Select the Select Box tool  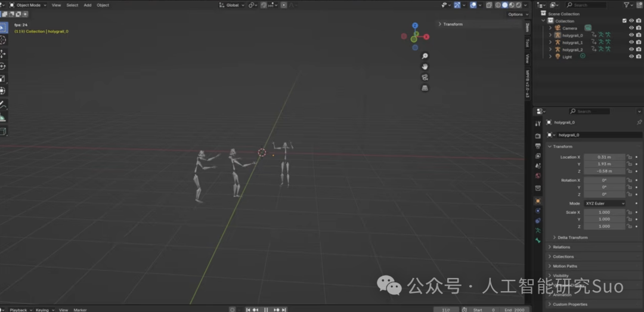pos(3,28)
